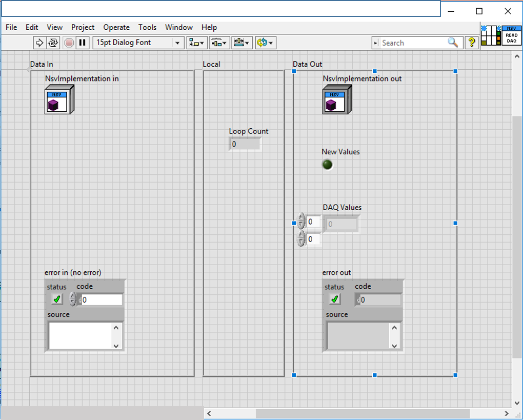Click the Search text field
Image resolution: width=523 pixels, height=420 pixels.
(x=413, y=43)
